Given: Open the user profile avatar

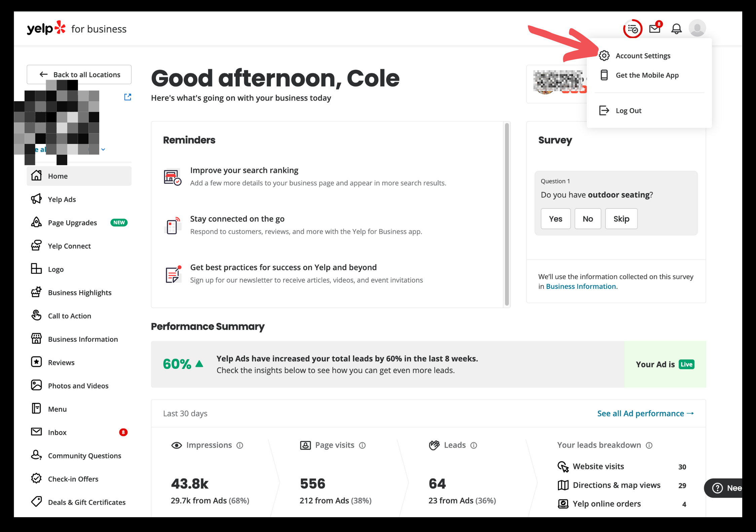Looking at the screenshot, I should point(697,28).
